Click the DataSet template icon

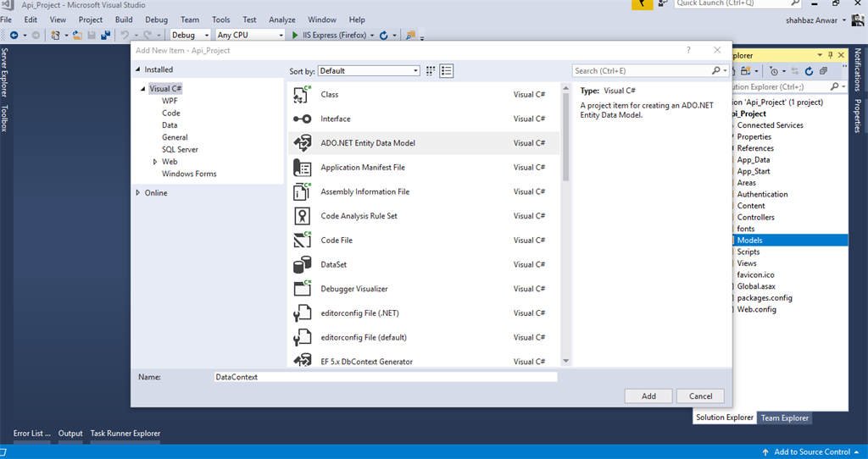click(x=303, y=265)
